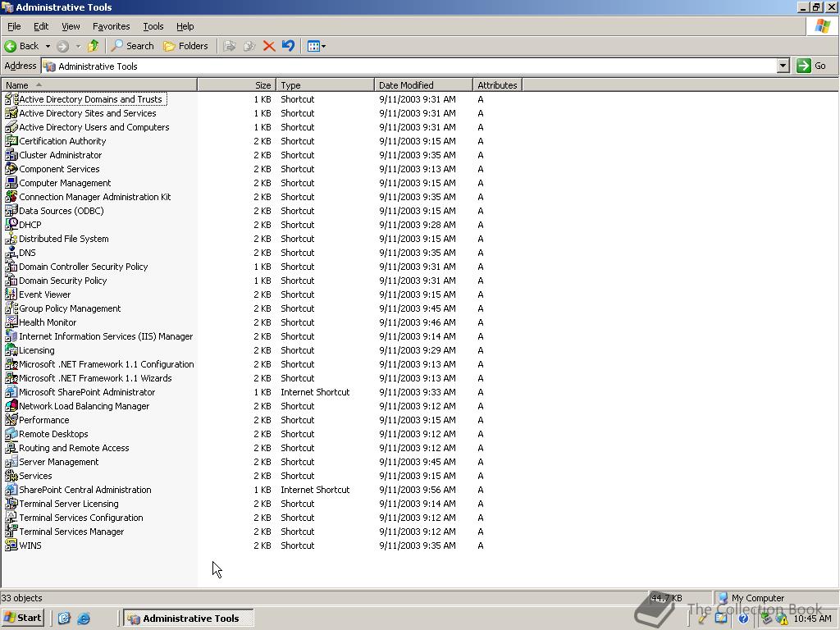Screen dimensions: 840x630
Task: Open the Address bar dropdown arrow
Action: tap(783, 66)
